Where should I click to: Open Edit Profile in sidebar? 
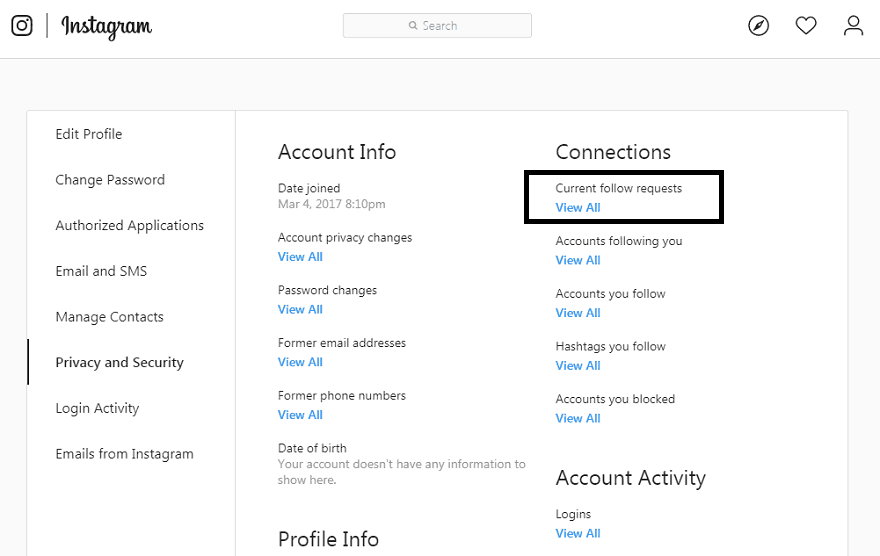pyautogui.click(x=89, y=134)
